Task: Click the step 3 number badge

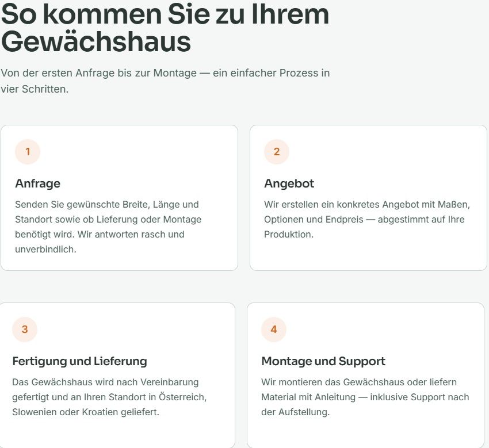Action: point(25,329)
